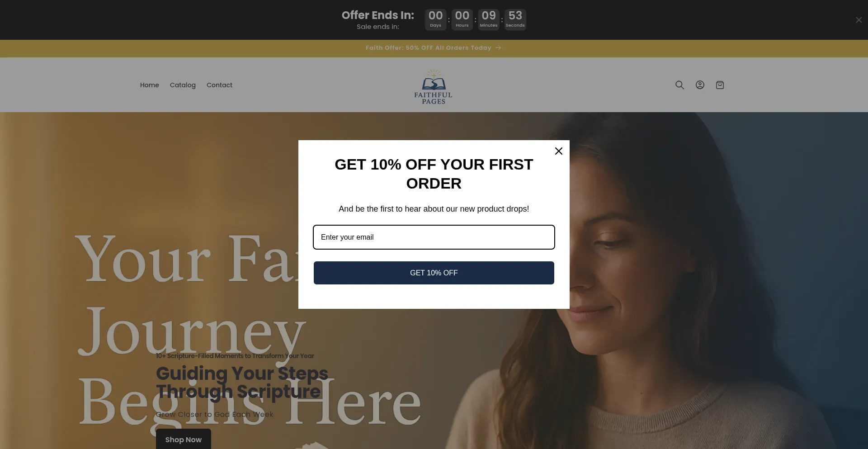This screenshot has width=868, height=449.
Task: Close the 10% off popup
Action: 559,151
